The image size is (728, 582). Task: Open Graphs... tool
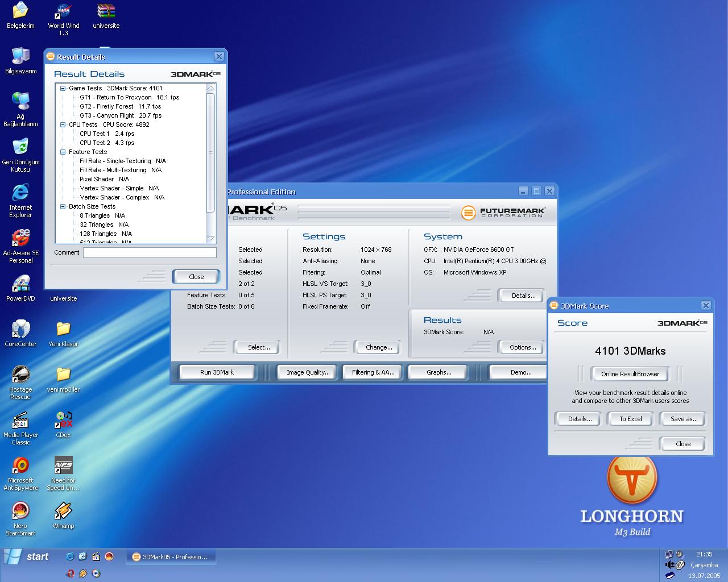tap(439, 372)
